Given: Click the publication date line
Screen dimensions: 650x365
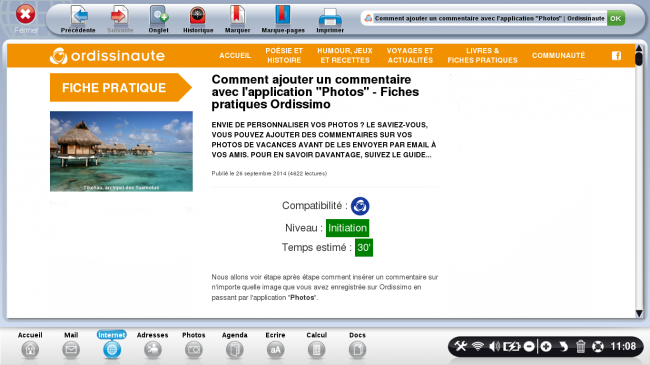Looking at the screenshot, I should pos(269,173).
